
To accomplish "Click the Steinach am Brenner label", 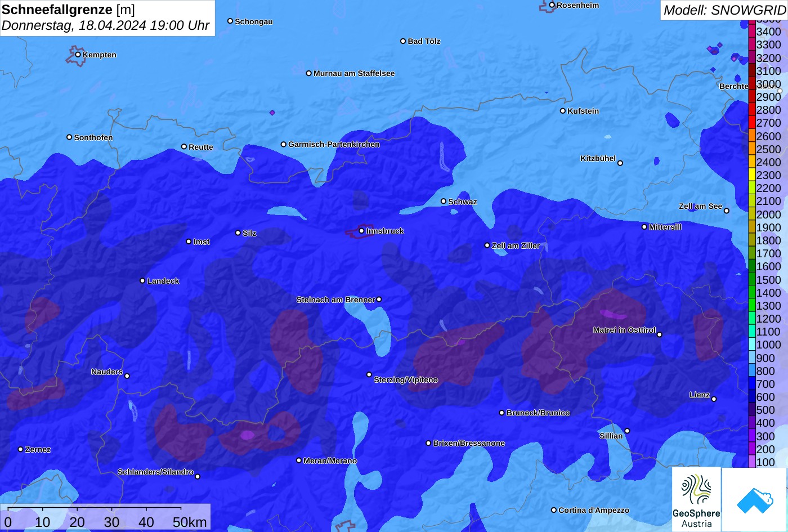I will (x=335, y=299).
